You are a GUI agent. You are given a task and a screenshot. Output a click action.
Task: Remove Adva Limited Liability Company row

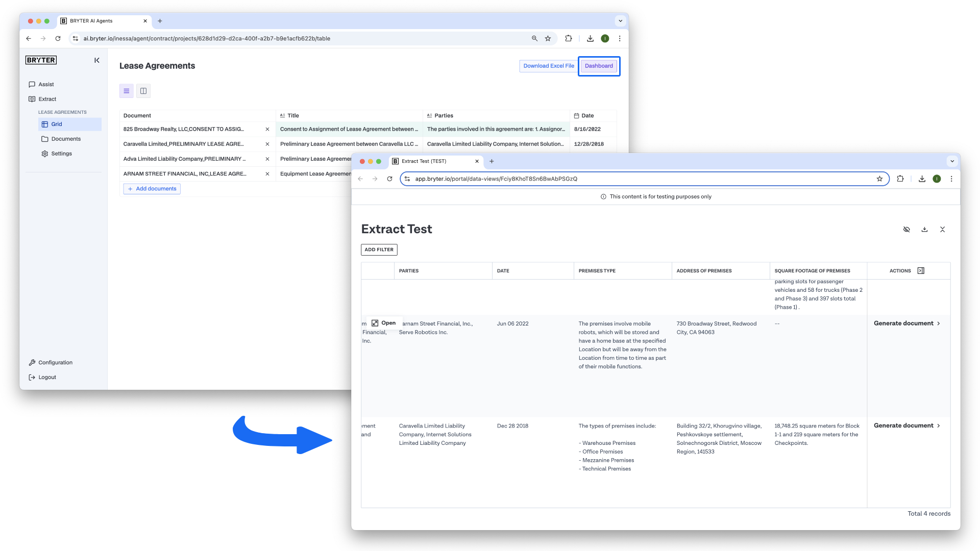pos(267,159)
